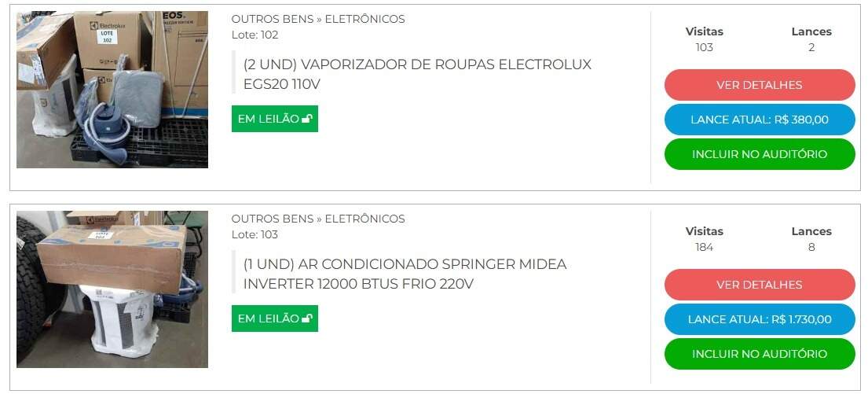
Task: Click the Lances count of lot 103
Action: 811,247
